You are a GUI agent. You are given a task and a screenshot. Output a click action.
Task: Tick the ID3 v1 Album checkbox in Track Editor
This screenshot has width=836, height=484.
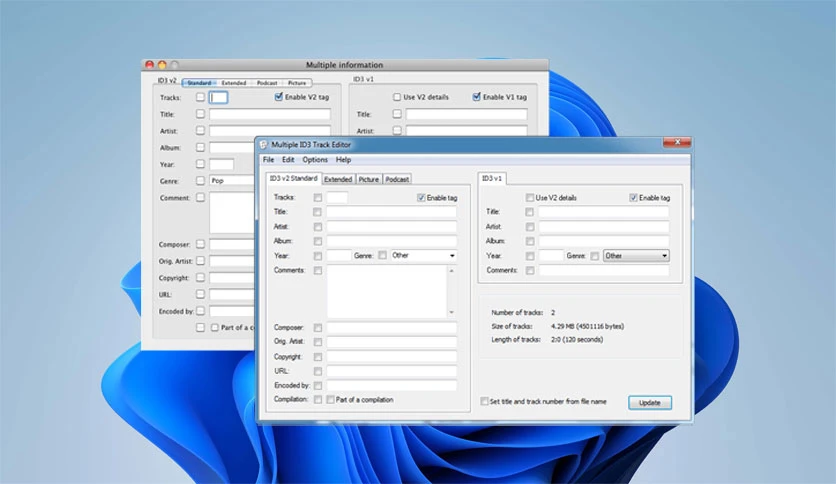point(529,241)
